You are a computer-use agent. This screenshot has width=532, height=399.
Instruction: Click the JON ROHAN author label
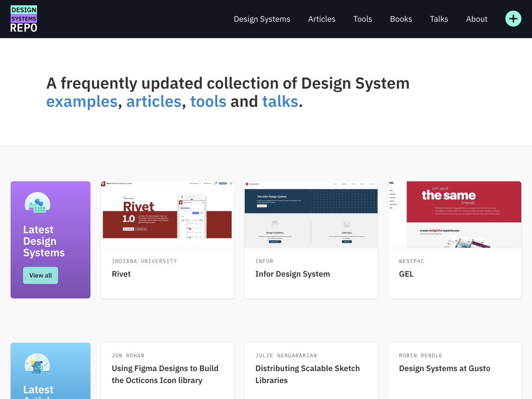coord(128,356)
